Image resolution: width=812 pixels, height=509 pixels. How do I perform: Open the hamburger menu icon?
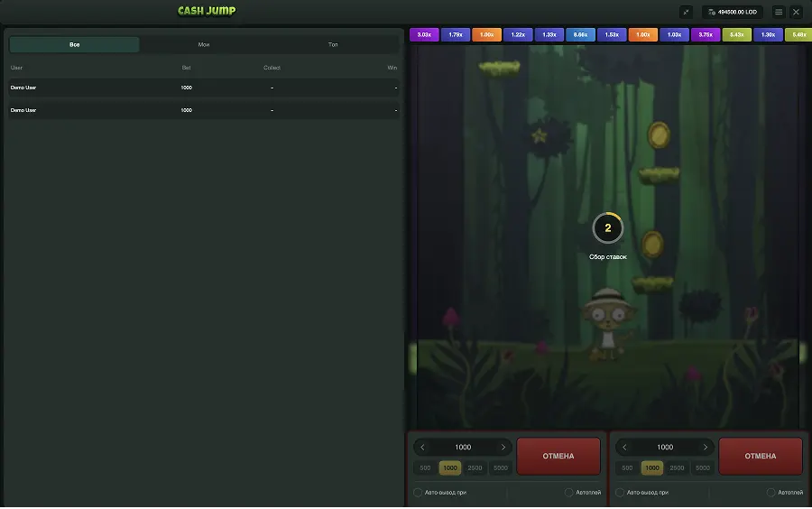[779, 12]
